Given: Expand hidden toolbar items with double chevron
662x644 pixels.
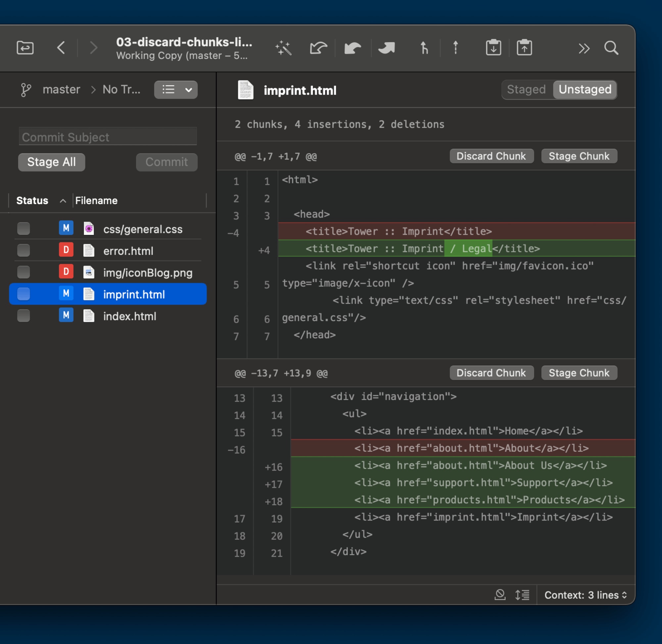Looking at the screenshot, I should click(584, 48).
